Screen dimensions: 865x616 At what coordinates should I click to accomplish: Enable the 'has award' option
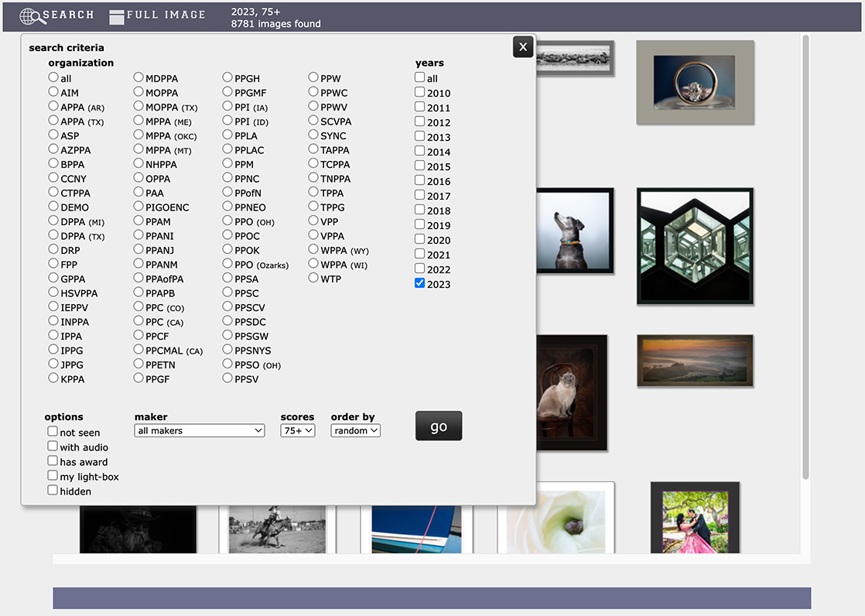pyautogui.click(x=53, y=461)
